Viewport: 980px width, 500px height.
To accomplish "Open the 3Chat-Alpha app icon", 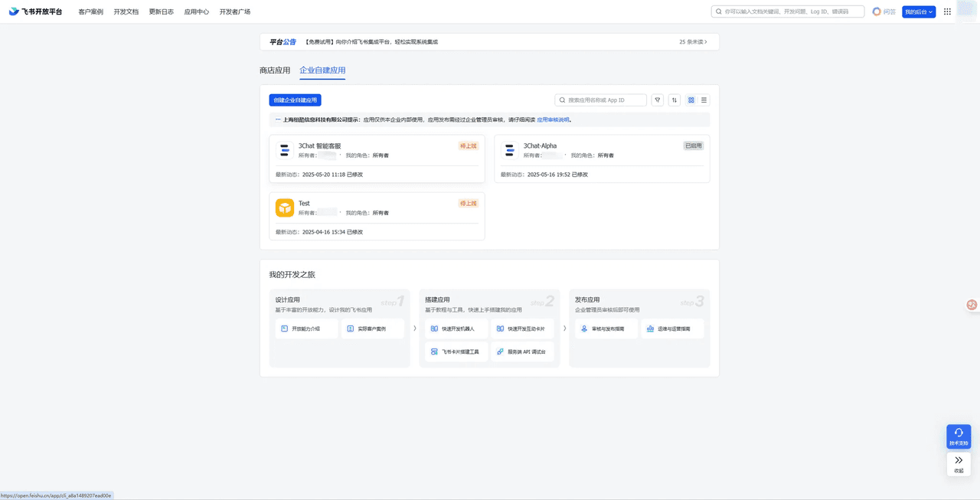I will pos(510,150).
